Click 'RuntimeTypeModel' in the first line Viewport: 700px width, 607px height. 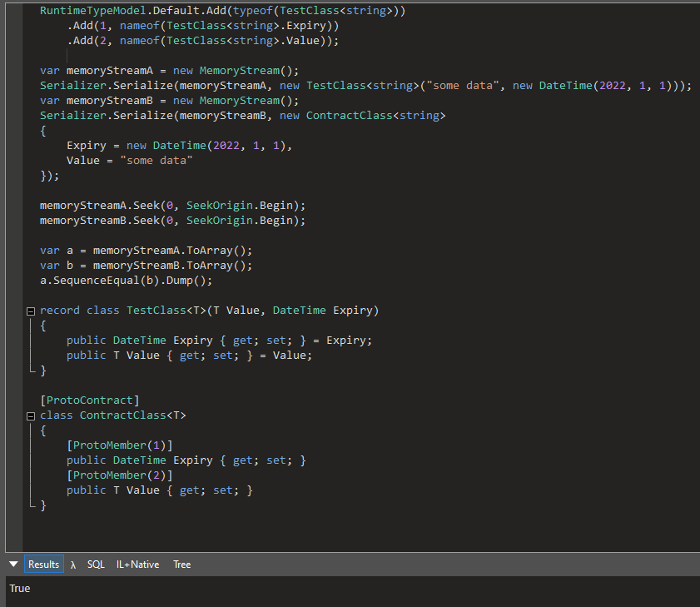coord(93,10)
